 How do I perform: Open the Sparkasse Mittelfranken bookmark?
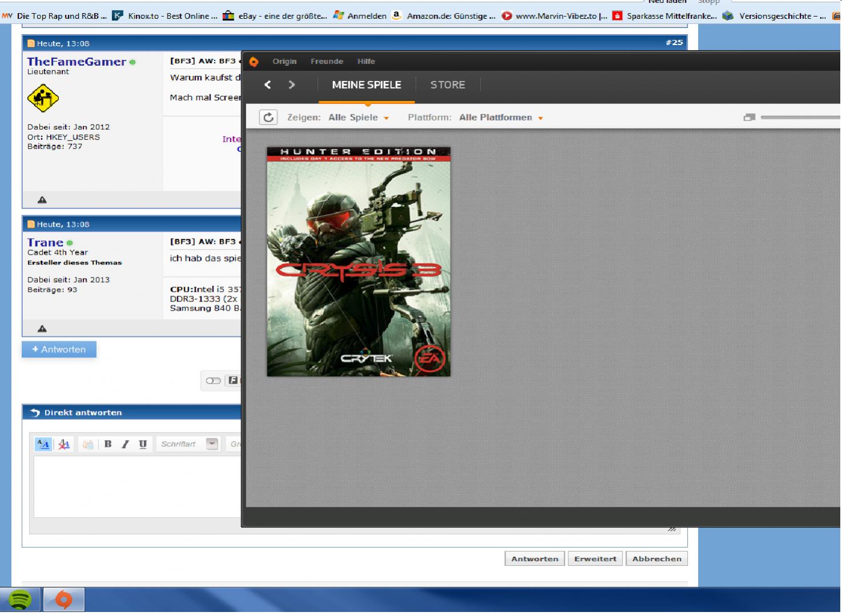[x=664, y=16]
